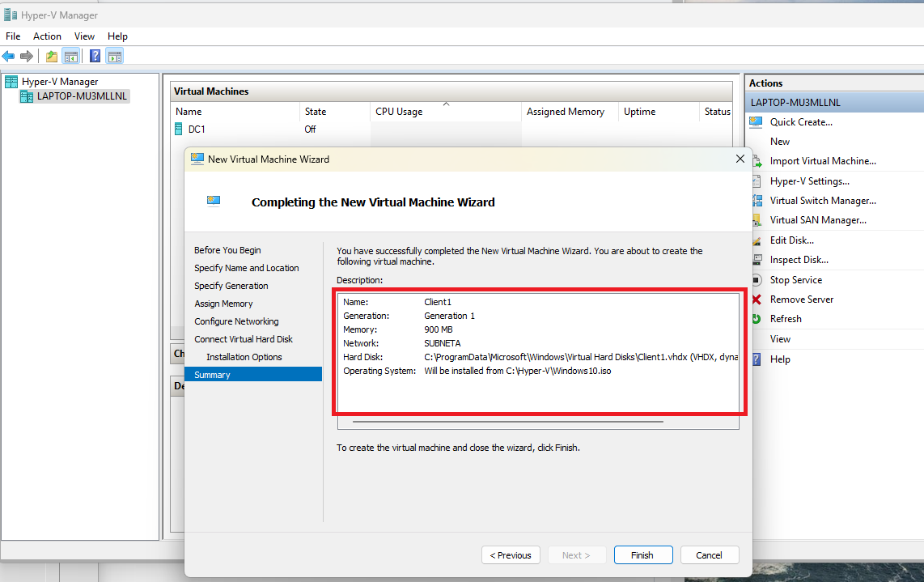This screenshot has width=924, height=582.
Task: Select LAPTOP-MU3MLLNL header in Actions pane
Action: click(x=834, y=103)
